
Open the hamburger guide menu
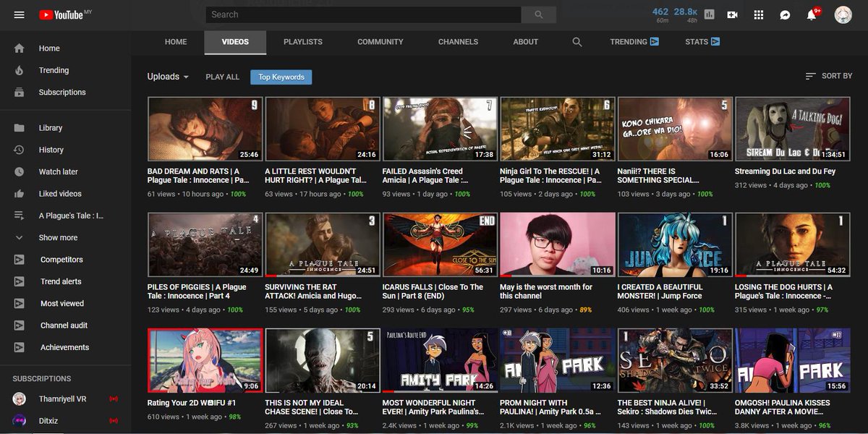[x=20, y=14]
